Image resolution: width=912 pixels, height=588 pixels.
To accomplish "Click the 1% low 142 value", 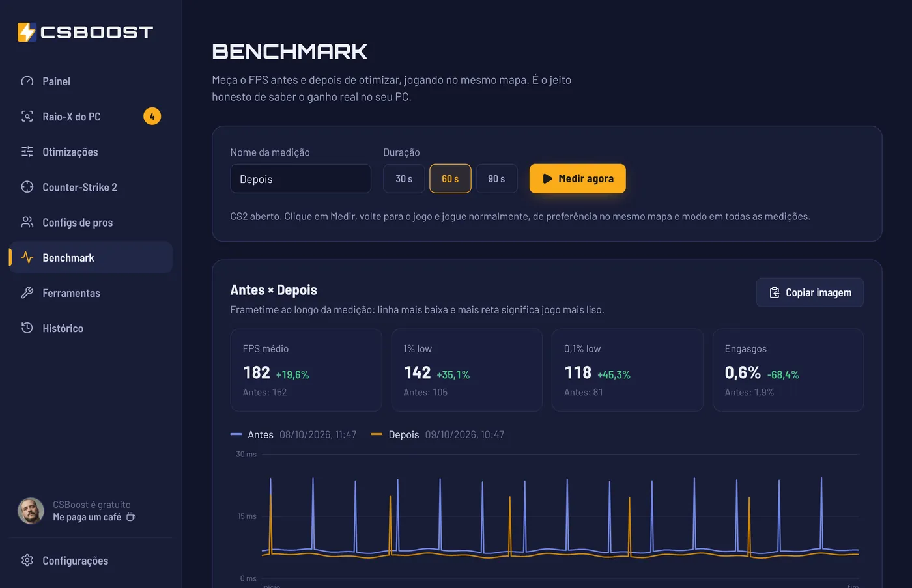I will [417, 372].
